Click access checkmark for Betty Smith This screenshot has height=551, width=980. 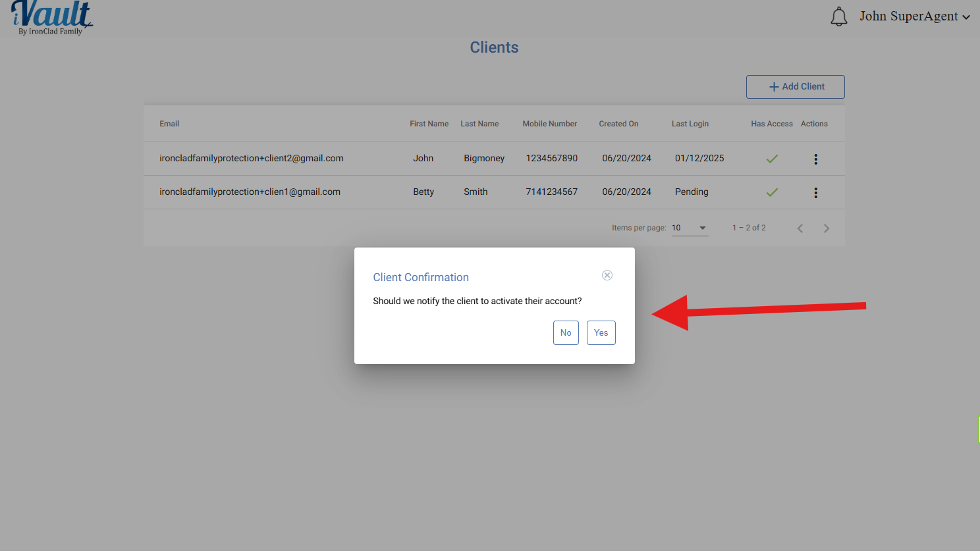click(772, 192)
